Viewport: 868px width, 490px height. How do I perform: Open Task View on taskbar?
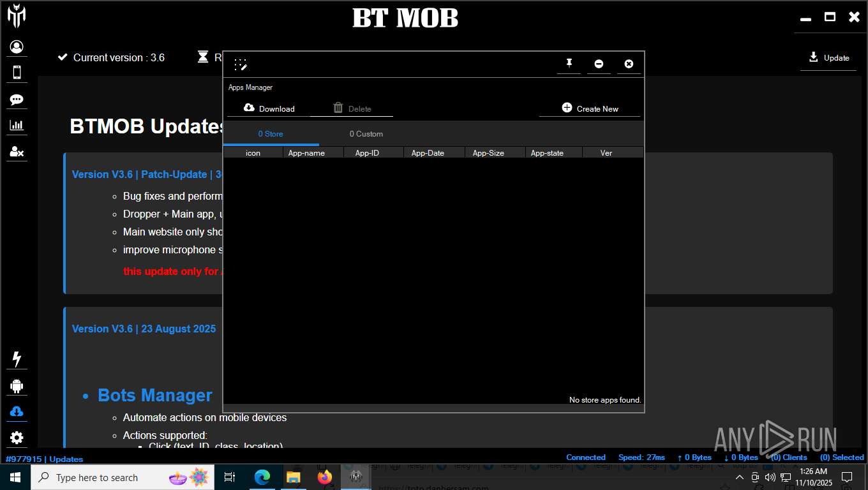[230, 477]
